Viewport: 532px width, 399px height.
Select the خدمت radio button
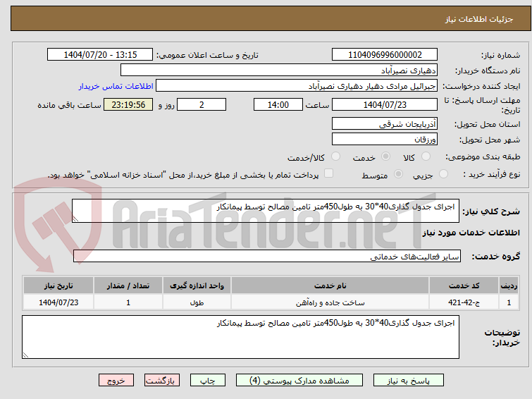[385, 156]
